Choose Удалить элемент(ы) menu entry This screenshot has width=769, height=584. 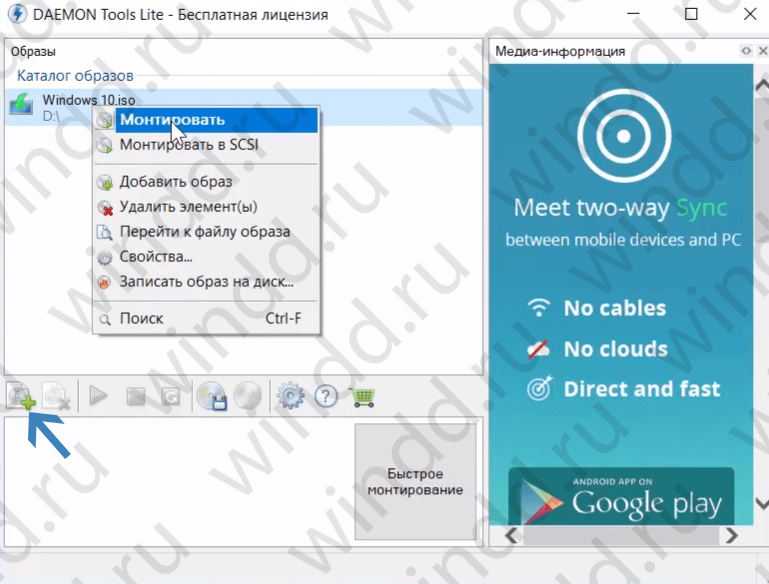tap(206, 207)
